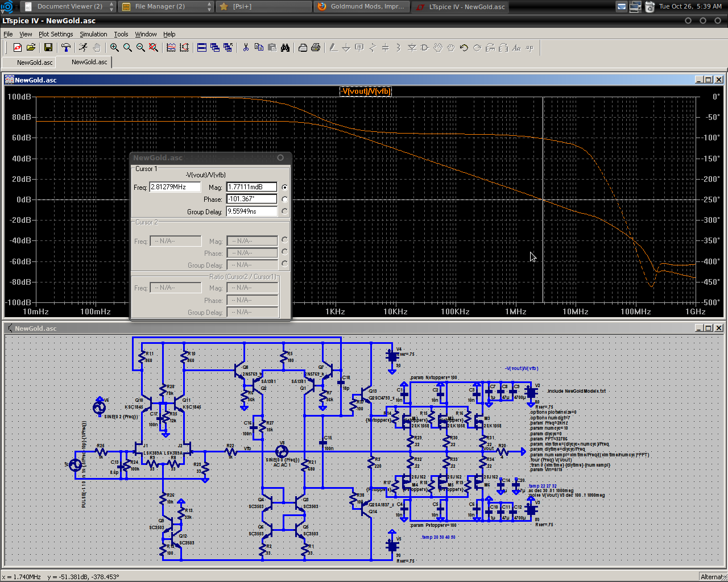
Task: Select Cursor 2 Mag radio button
Action: click(284, 240)
